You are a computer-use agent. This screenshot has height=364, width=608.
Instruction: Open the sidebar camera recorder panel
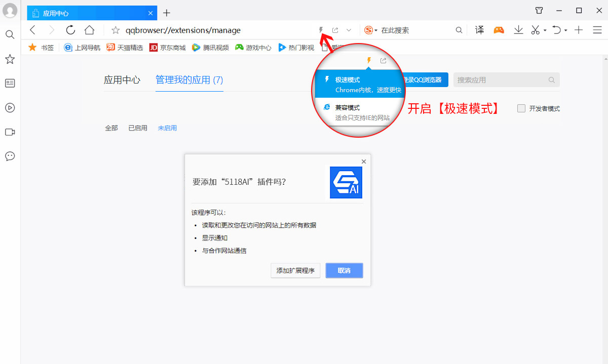[x=10, y=132]
